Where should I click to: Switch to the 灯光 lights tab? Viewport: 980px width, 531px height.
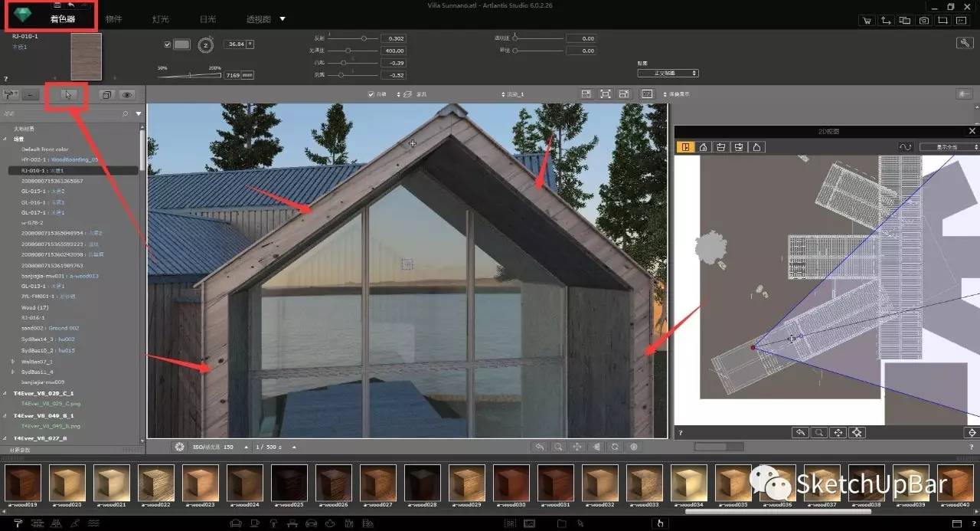tap(160, 18)
